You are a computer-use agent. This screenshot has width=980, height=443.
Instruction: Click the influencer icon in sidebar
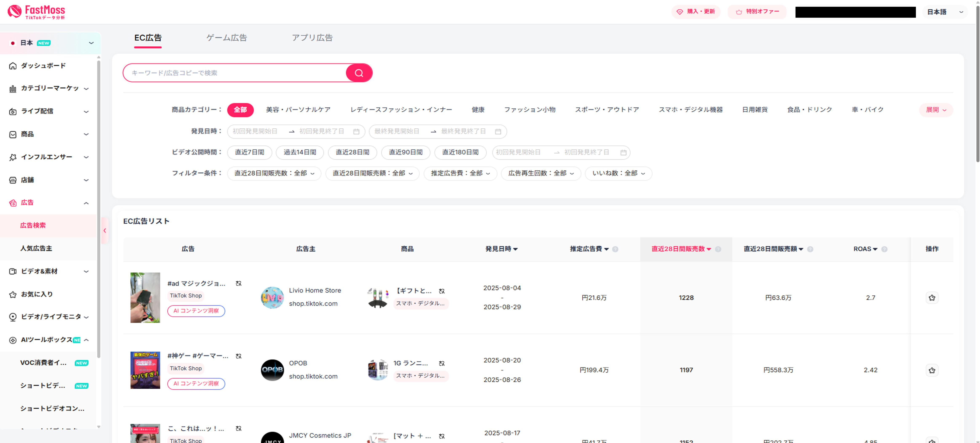point(13,157)
